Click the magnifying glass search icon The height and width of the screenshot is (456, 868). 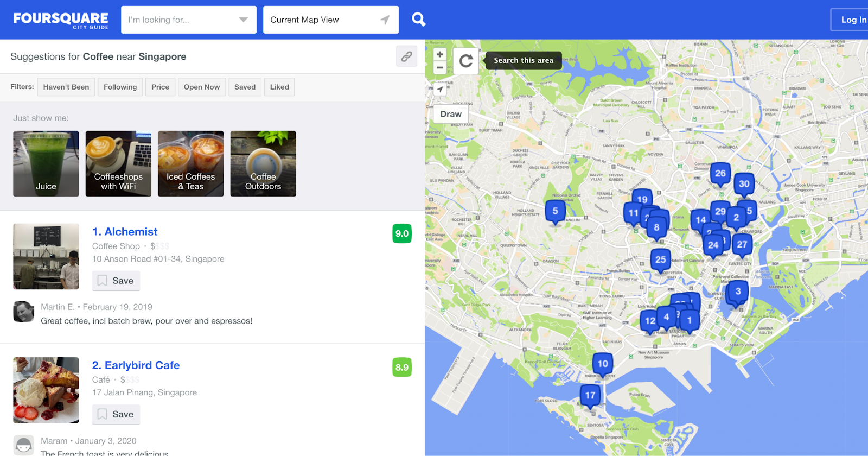pyautogui.click(x=418, y=20)
